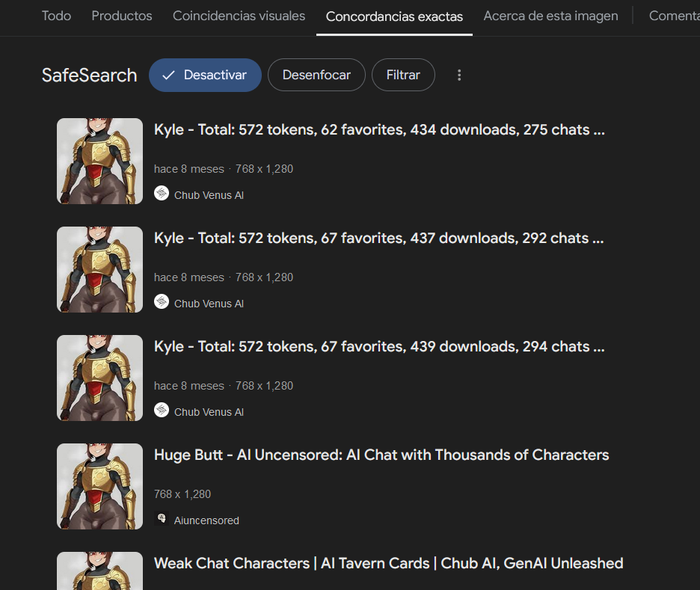
Task: Open the Kyle result with 437 downloads
Action: (x=378, y=239)
